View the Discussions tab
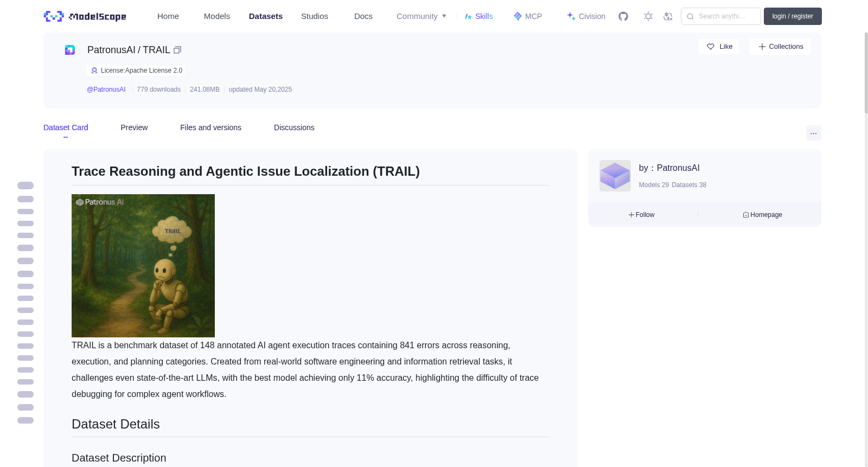Screen dimensions: 868x467 [294, 127]
